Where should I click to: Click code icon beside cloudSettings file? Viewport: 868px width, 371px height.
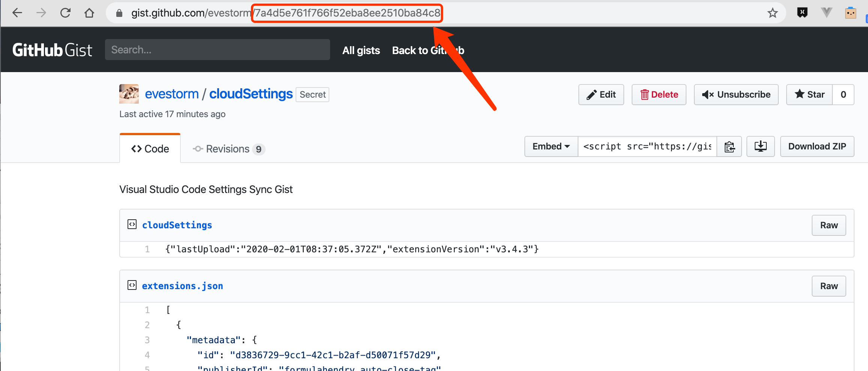coord(132,225)
